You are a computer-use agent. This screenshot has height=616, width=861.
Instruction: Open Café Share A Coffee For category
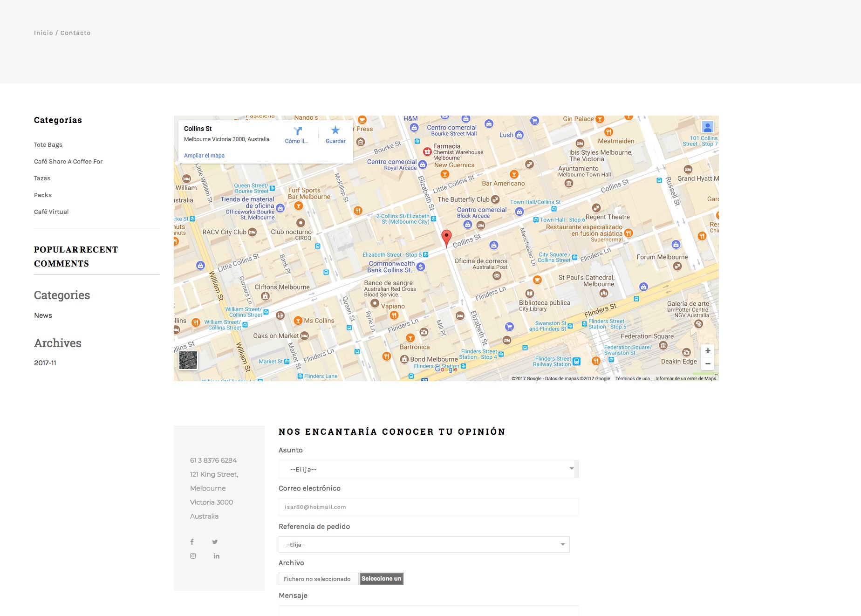click(68, 162)
